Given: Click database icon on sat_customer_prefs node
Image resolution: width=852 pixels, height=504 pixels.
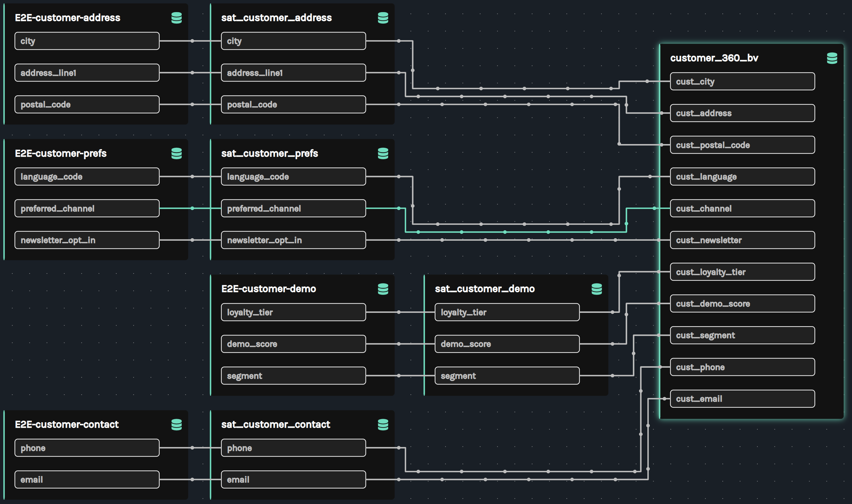Looking at the screenshot, I should pos(383,154).
